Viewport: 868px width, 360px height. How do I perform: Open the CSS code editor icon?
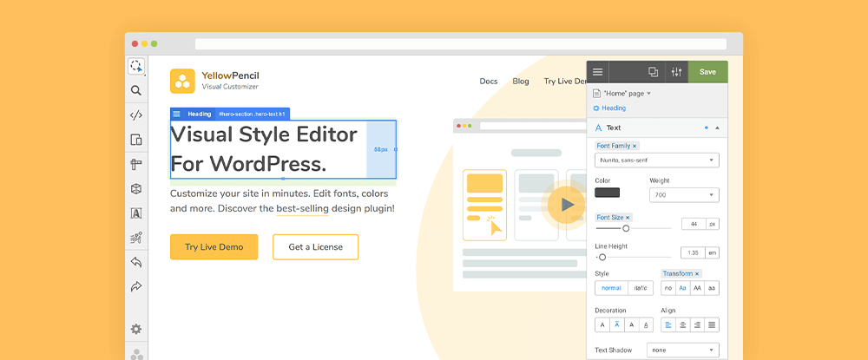136,115
